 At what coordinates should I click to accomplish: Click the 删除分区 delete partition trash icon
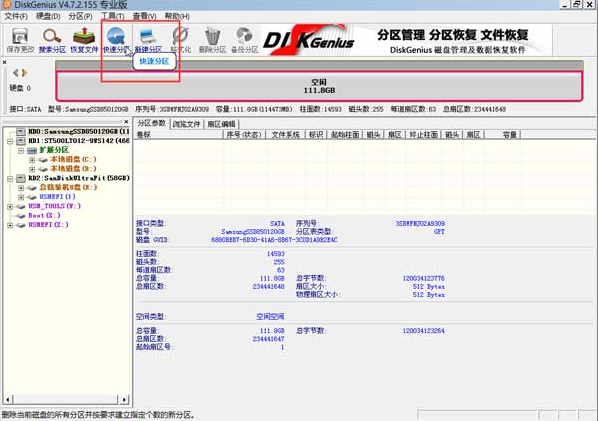pyautogui.click(x=212, y=40)
